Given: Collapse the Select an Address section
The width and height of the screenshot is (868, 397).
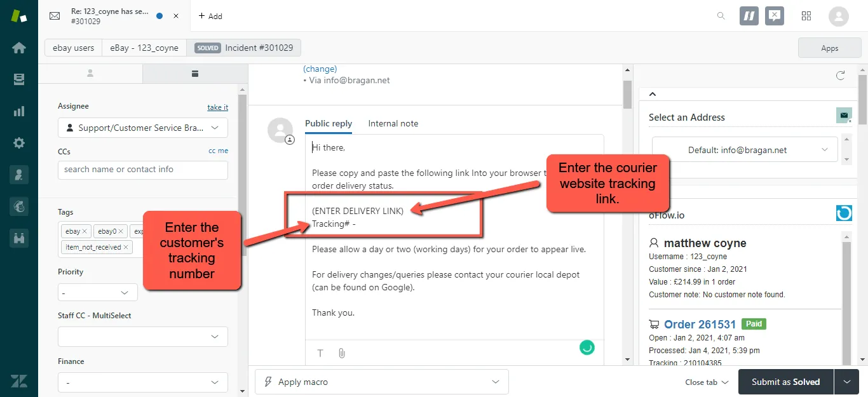Looking at the screenshot, I should tap(652, 94).
